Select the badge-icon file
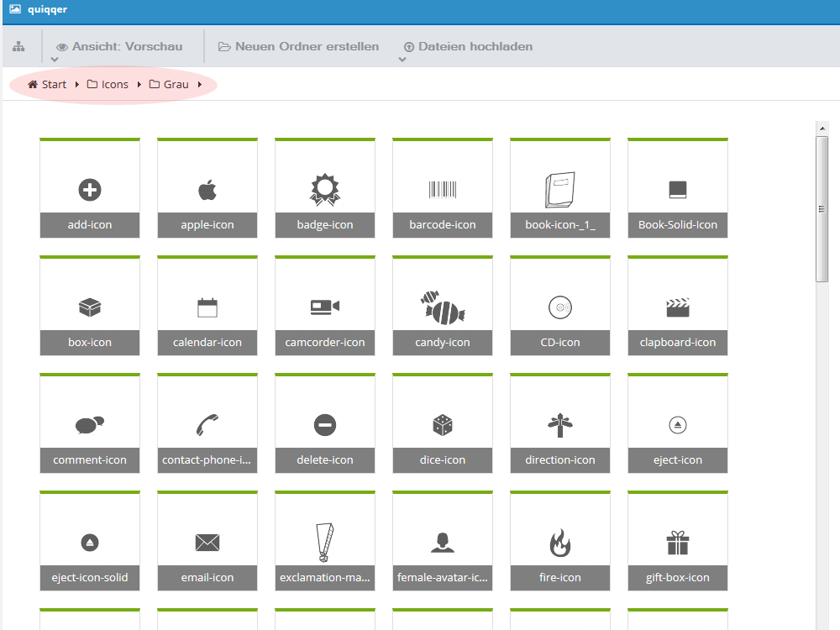Viewport: 840px width, 630px height. (x=325, y=188)
